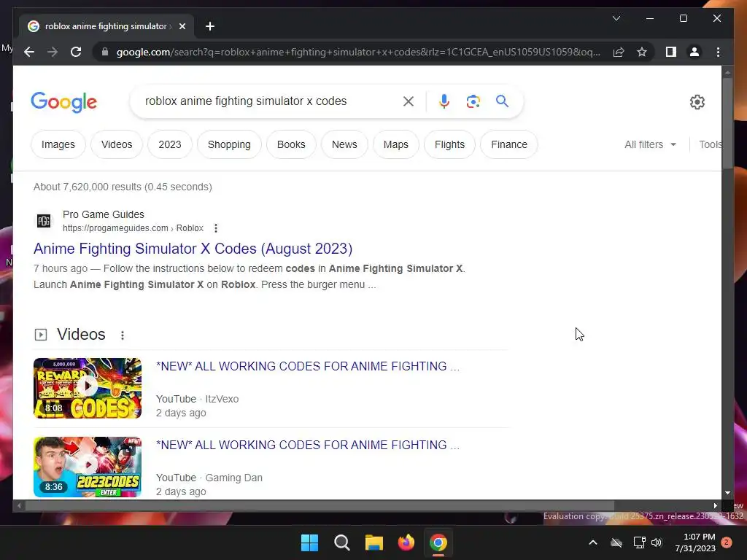Search by image with the Google Lens icon

(473, 101)
